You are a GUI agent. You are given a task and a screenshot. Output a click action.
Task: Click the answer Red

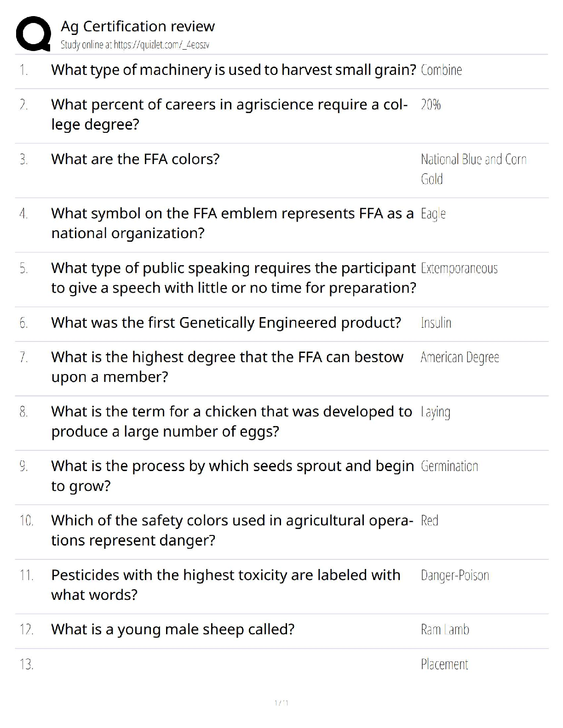pyautogui.click(x=429, y=520)
